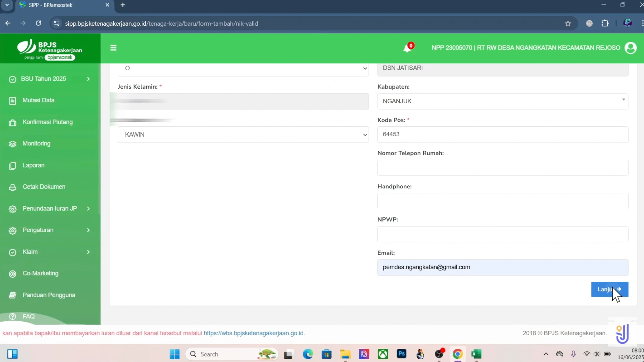The width and height of the screenshot is (644, 362).
Task: Open the Co-Marketing section
Action: [40, 273]
